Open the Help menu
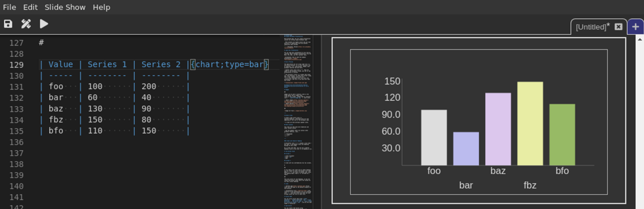This screenshot has width=644, height=209. pos(101,7)
